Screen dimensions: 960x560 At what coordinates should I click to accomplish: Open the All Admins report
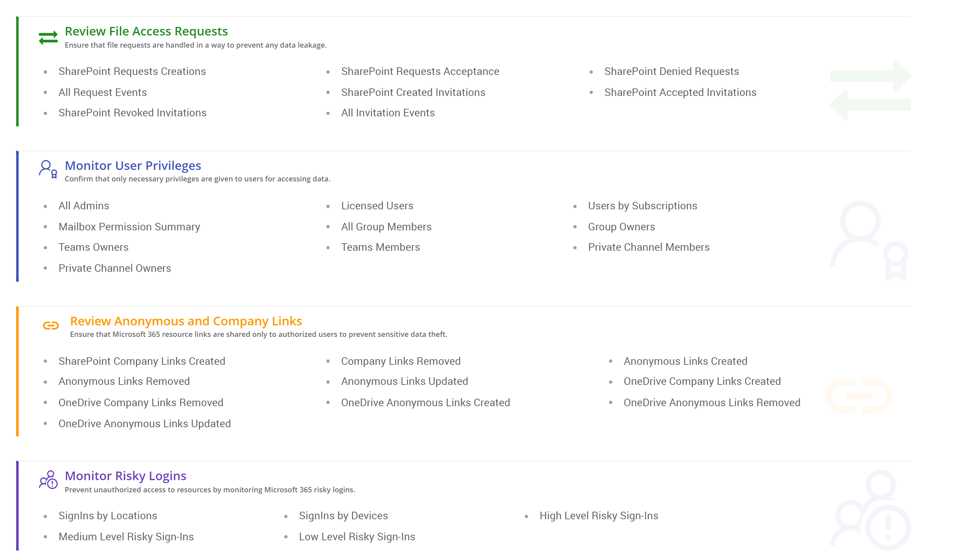click(84, 206)
